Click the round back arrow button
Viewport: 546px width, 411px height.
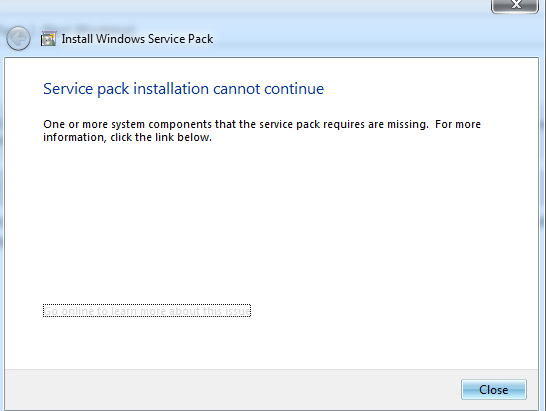[18, 38]
